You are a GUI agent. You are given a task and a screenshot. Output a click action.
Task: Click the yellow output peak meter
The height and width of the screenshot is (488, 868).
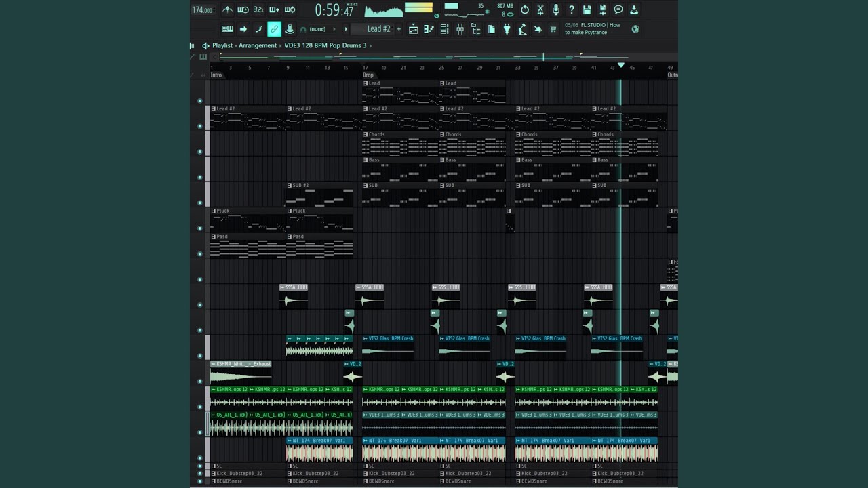pyautogui.click(x=418, y=7)
